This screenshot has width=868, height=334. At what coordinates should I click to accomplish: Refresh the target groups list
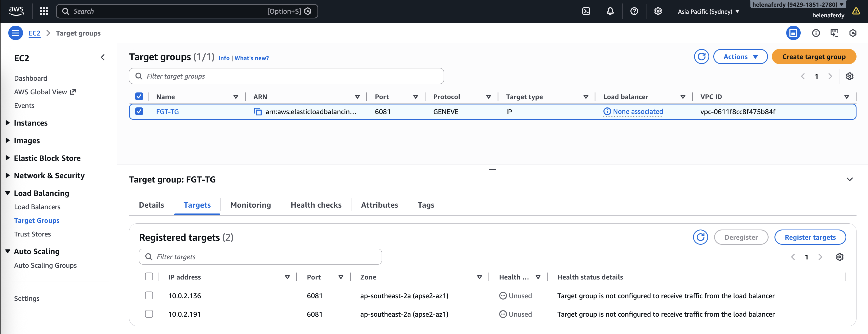[x=701, y=57]
